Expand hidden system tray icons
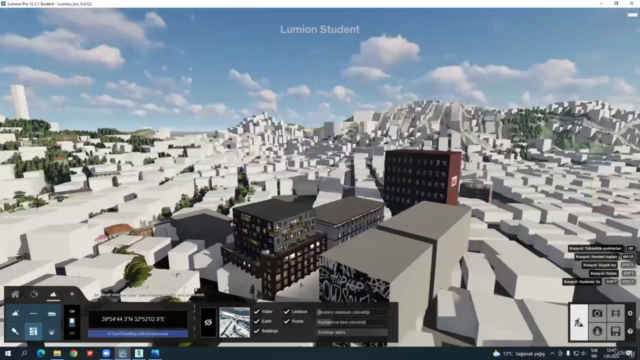Viewport: 640px width, 360px height. click(552, 353)
